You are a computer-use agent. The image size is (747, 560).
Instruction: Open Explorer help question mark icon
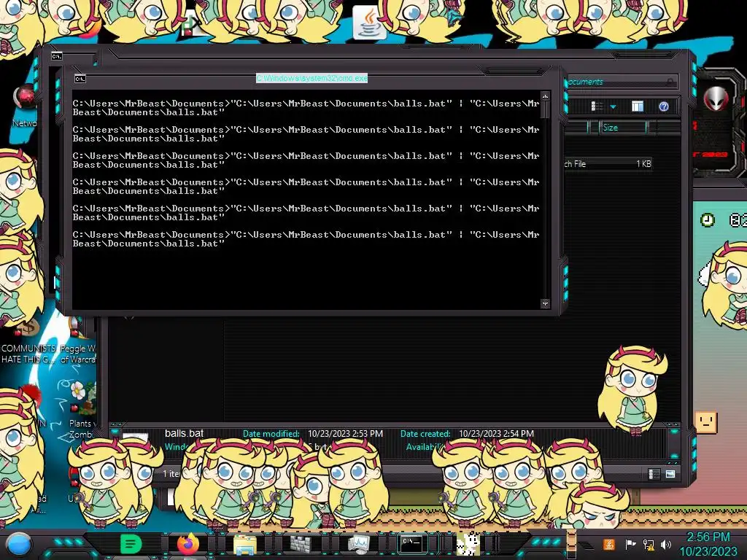tap(664, 106)
